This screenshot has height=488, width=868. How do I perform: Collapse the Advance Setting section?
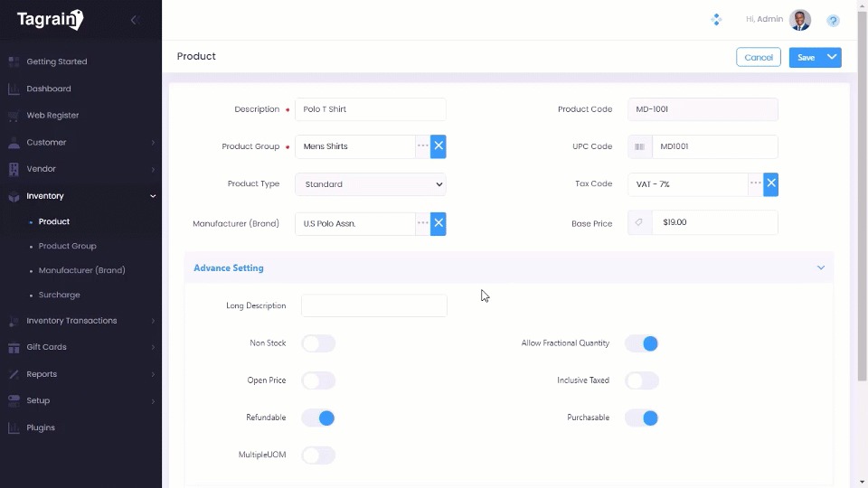coord(820,268)
